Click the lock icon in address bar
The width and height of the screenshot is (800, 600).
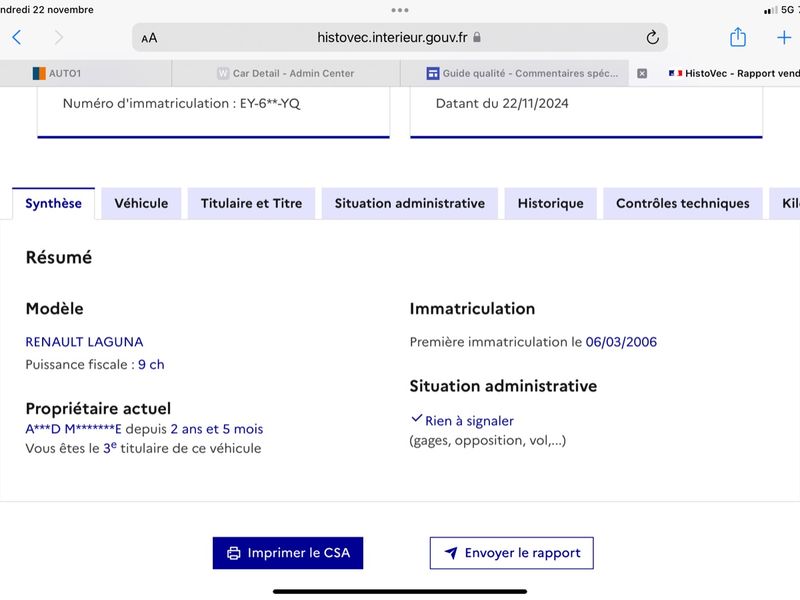coord(477,37)
